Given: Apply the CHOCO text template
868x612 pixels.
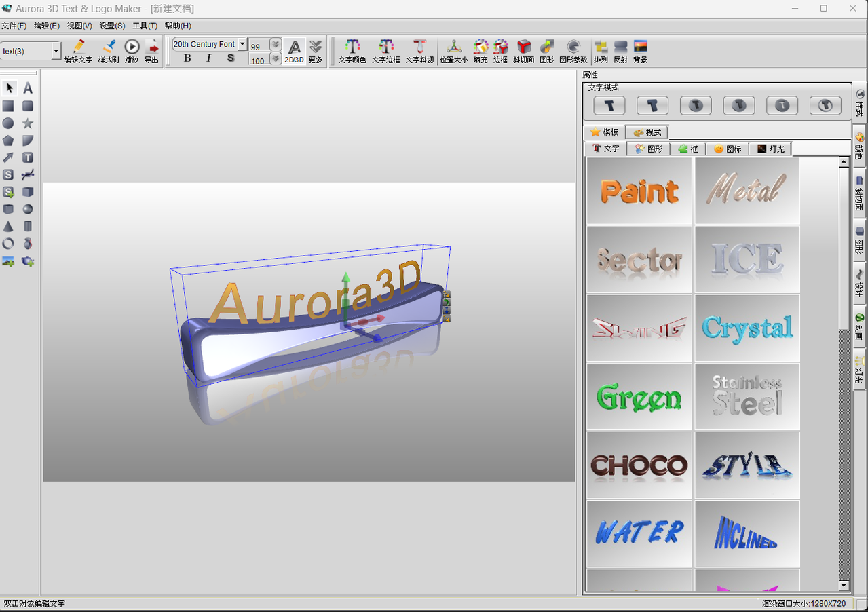Looking at the screenshot, I should (639, 465).
